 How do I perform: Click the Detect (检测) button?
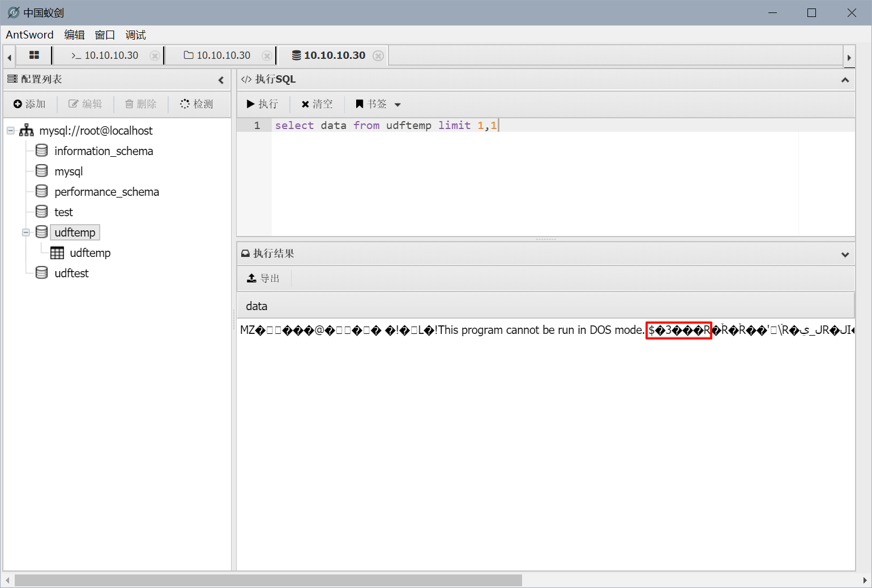[x=196, y=104]
